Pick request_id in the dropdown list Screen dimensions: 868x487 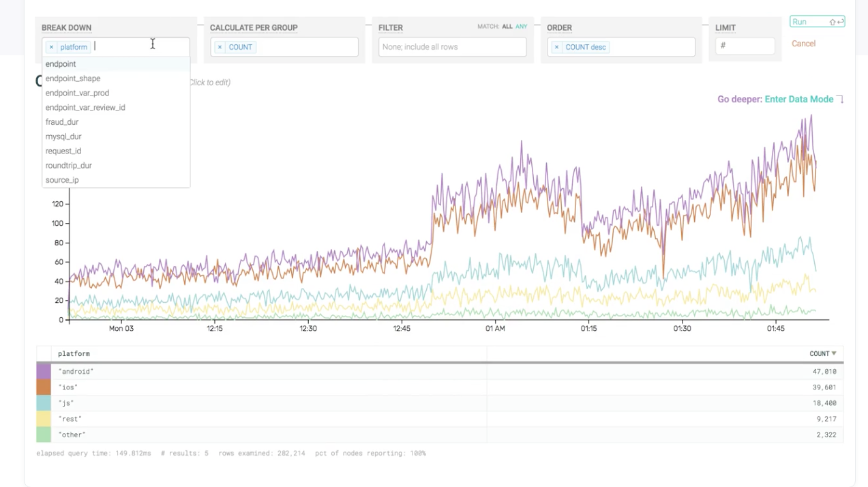116,151
